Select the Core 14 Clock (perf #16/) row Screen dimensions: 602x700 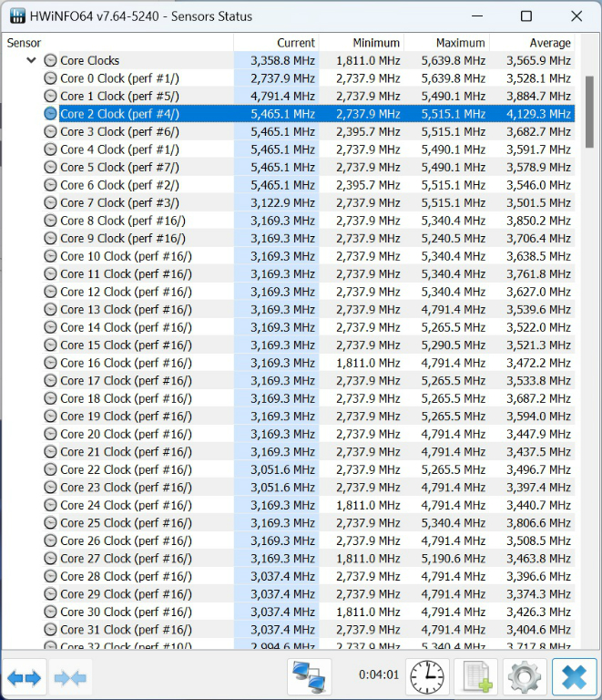point(309,327)
